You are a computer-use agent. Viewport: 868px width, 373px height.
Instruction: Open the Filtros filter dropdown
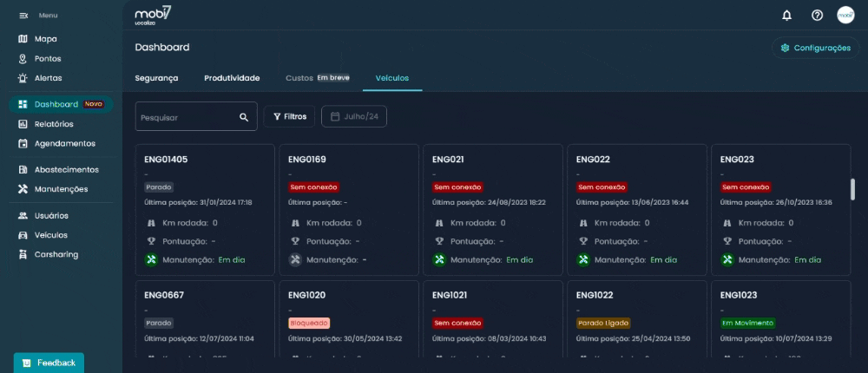[x=290, y=116]
